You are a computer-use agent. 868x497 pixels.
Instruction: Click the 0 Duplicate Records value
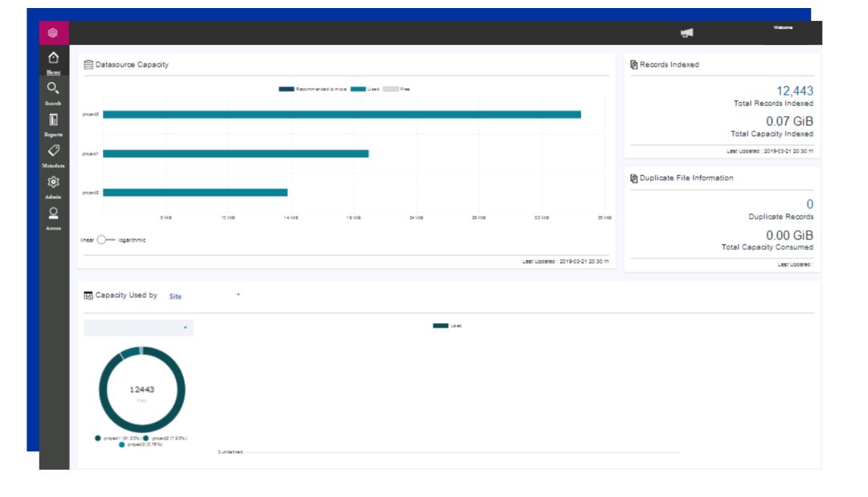810,204
